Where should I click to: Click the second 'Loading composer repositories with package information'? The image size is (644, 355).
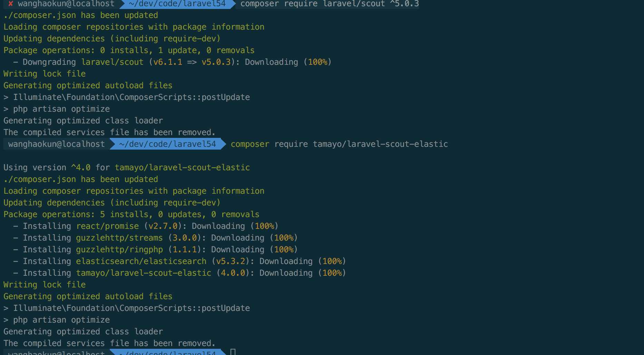tap(134, 191)
